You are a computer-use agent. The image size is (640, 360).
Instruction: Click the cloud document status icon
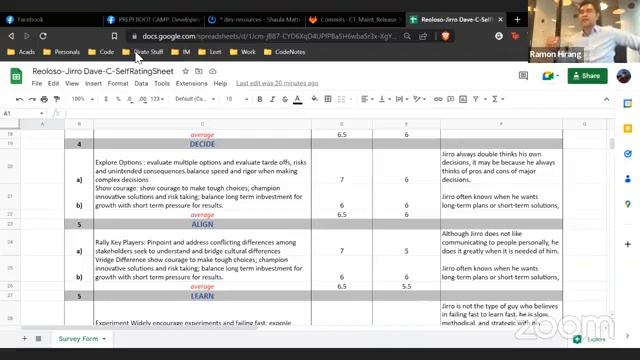[212, 71]
